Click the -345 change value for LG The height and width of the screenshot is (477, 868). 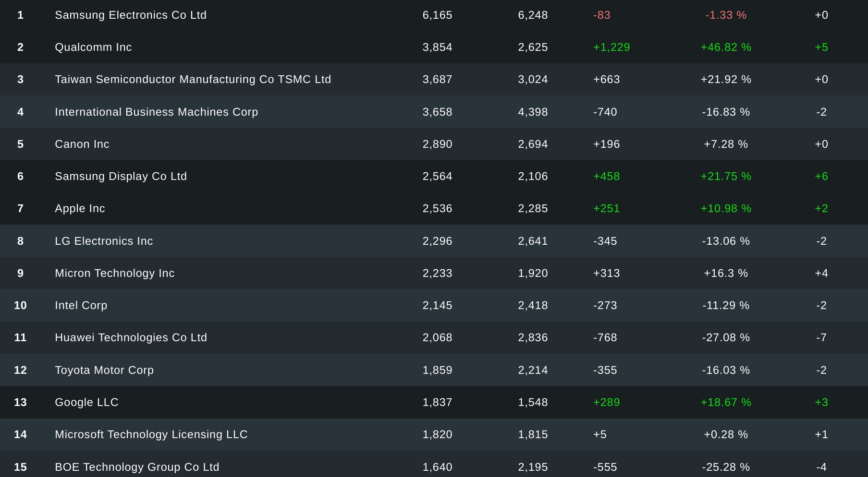click(x=605, y=241)
